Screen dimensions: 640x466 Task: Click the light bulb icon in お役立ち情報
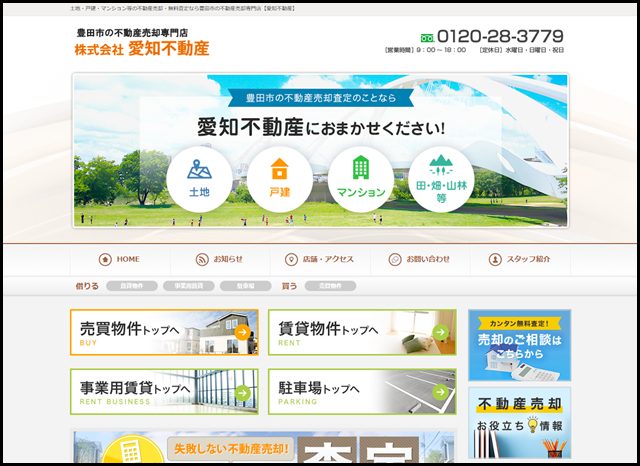[x=533, y=425]
